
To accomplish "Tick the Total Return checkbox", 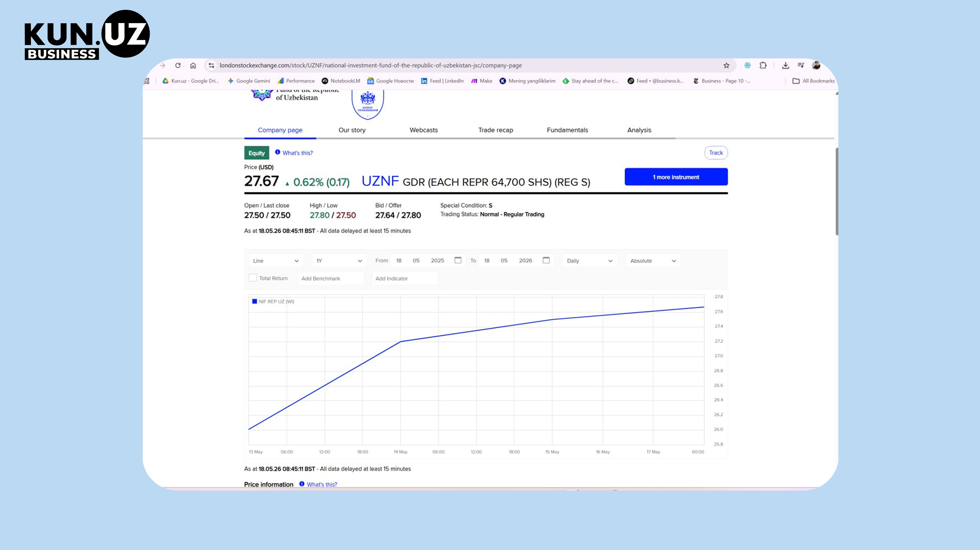I will pyautogui.click(x=253, y=278).
